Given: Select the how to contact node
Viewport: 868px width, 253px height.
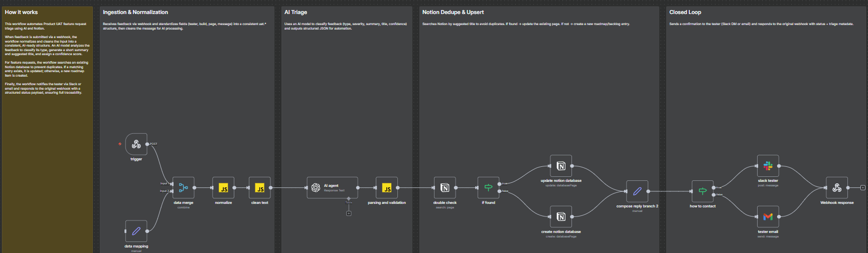Looking at the screenshot, I should click(x=702, y=191).
